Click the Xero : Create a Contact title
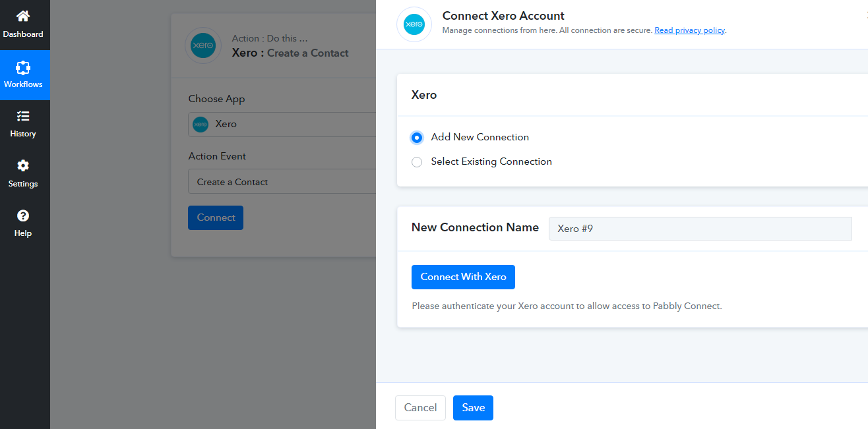Image resolution: width=868 pixels, height=429 pixels. (x=290, y=53)
